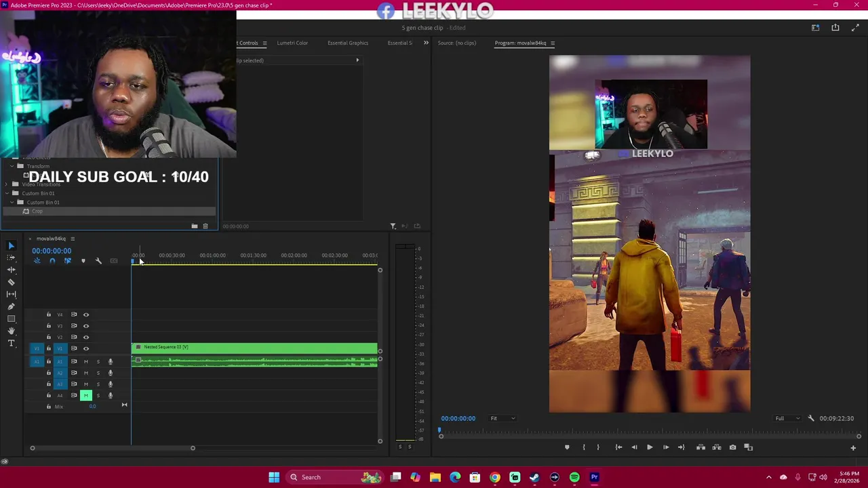Open the Fit zoom level dropdown
868x488 pixels.
point(502,418)
